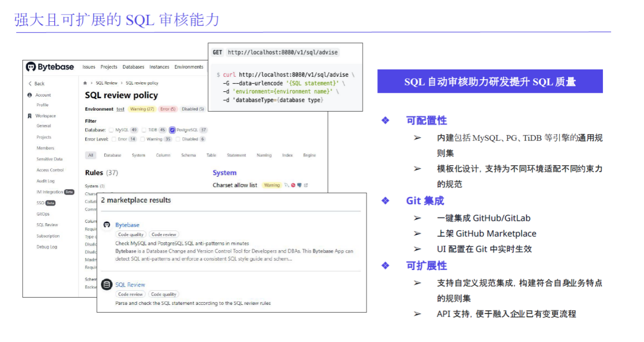The height and width of the screenshot is (342, 644).
Task: Open Access Control in the sidebar
Action: 50,170
